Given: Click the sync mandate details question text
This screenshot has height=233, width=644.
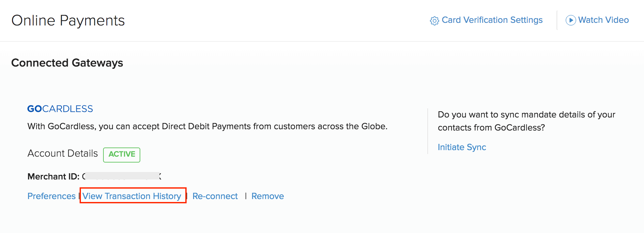Looking at the screenshot, I should coord(526,121).
